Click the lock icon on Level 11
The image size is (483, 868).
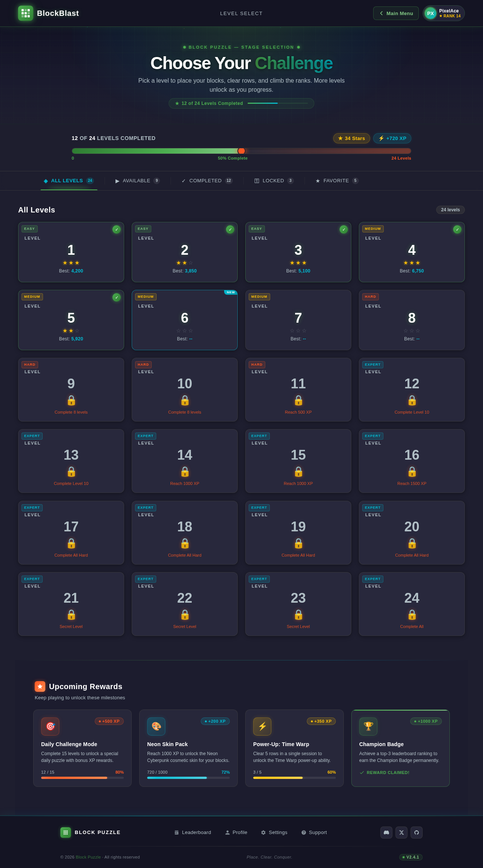click(298, 400)
